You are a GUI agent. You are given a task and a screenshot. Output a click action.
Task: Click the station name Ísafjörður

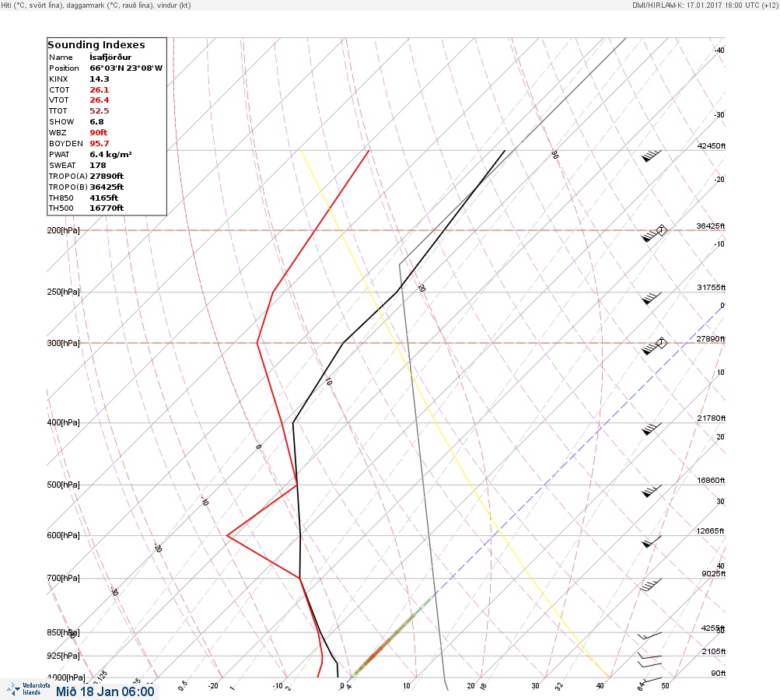110,58
